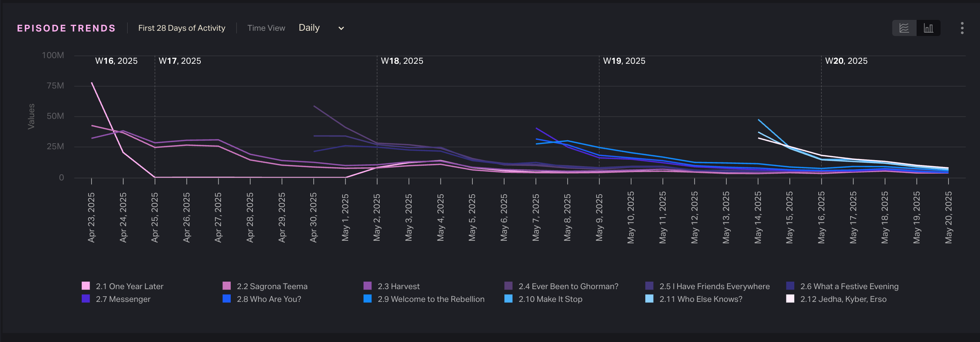980x342 pixels.
Task: Click the 2.11 Who Else Knows? legend label
Action: 701,299
